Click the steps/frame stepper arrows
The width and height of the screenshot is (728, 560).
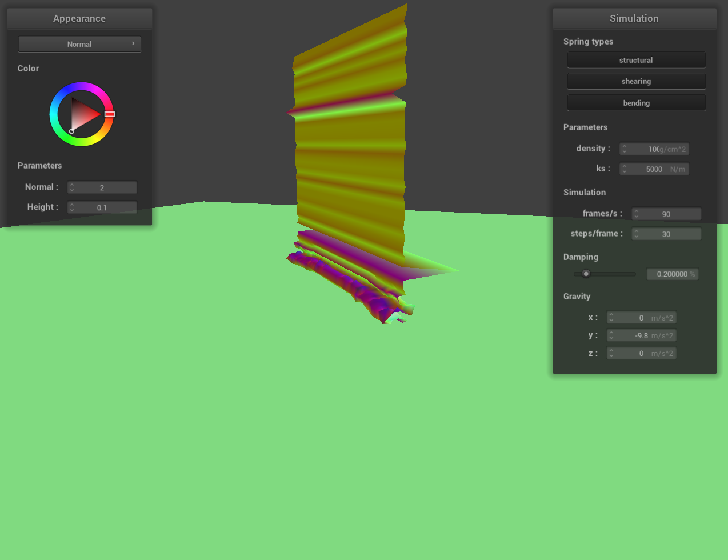tap(637, 234)
